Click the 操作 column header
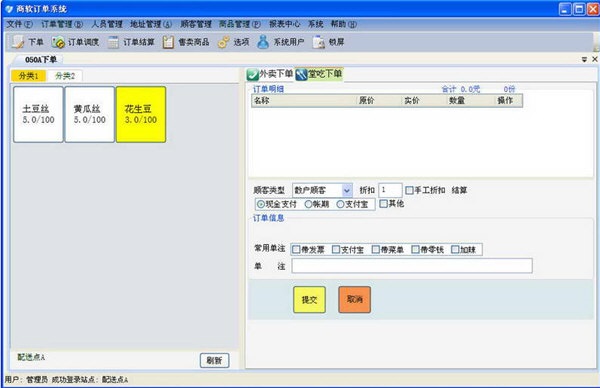The image size is (600, 388). (x=509, y=101)
